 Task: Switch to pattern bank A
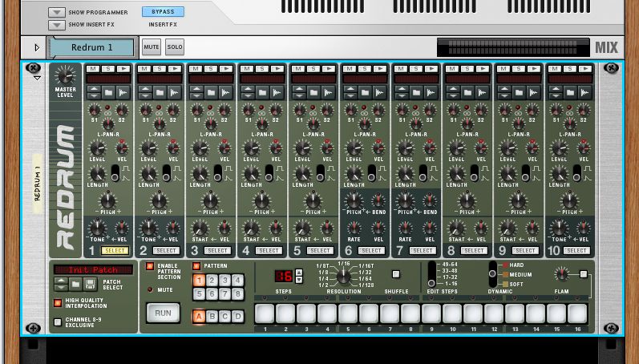tap(199, 317)
